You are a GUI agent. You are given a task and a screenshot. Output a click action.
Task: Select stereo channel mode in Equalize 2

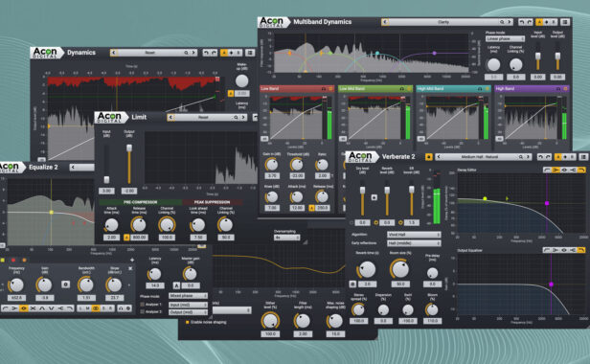point(96,307)
